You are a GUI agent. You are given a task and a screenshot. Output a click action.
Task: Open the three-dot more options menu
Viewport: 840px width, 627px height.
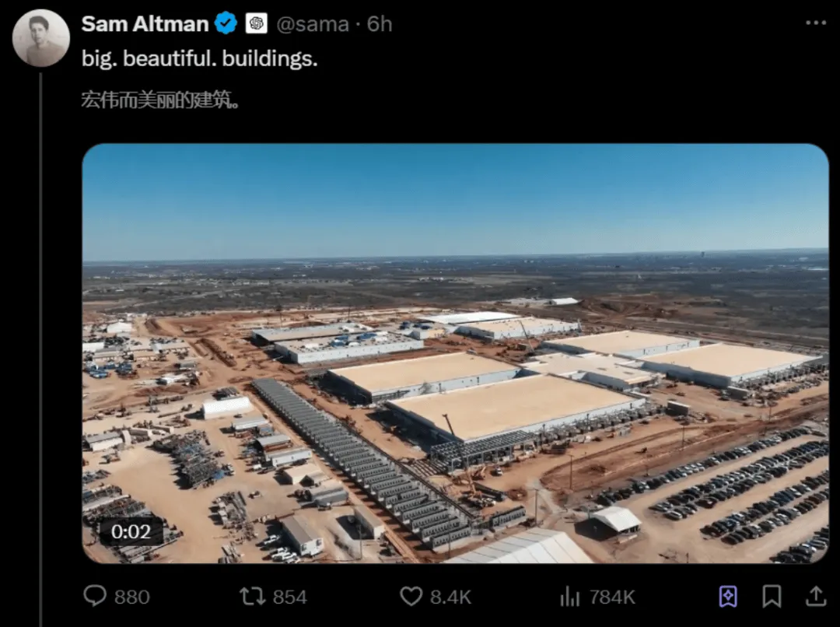pyautogui.click(x=816, y=23)
